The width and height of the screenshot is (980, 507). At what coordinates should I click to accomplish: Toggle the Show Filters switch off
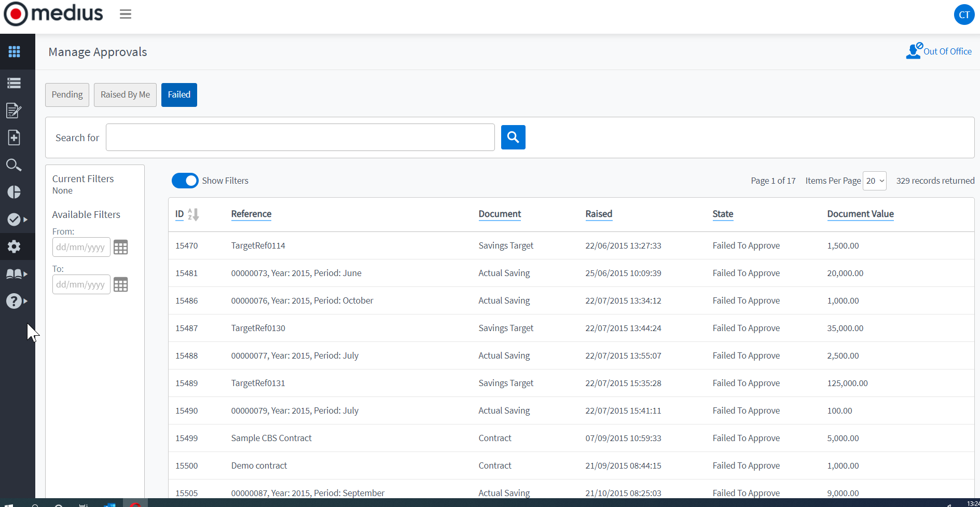point(185,181)
